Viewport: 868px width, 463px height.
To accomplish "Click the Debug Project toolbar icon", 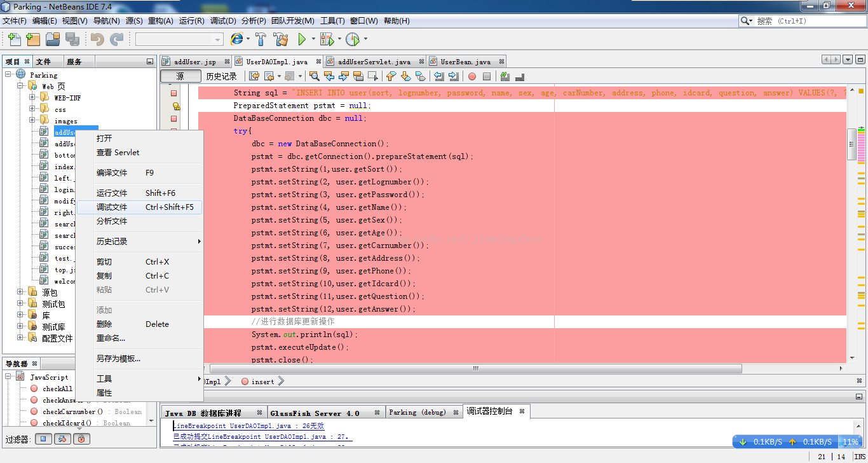I will tap(326, 39).
